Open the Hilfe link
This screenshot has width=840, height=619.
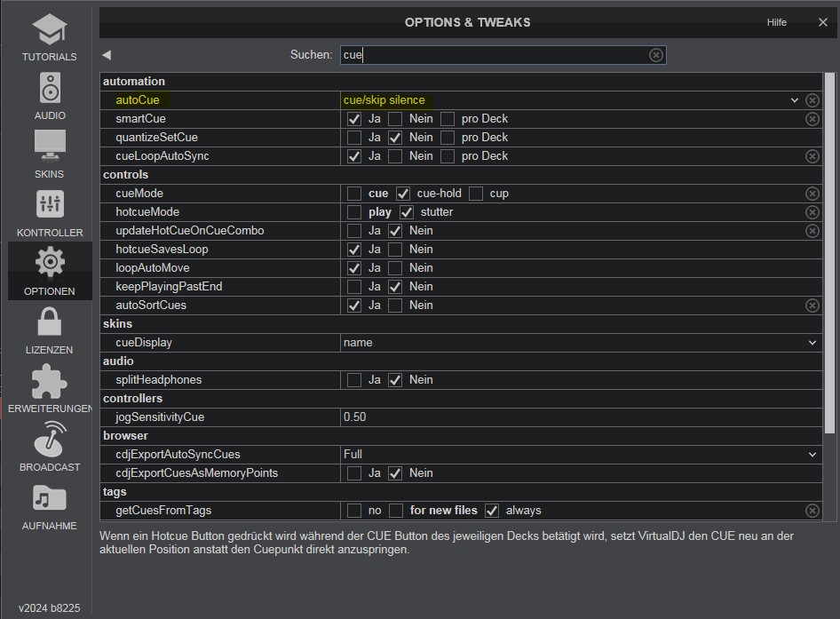pyautogui.click(x=776, y=22)
